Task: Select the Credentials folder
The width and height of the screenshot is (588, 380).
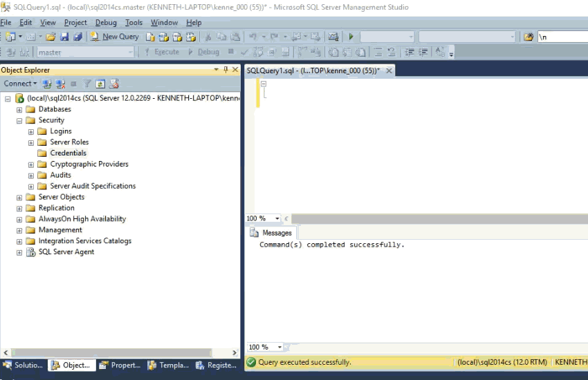Action: coord(68,153)
